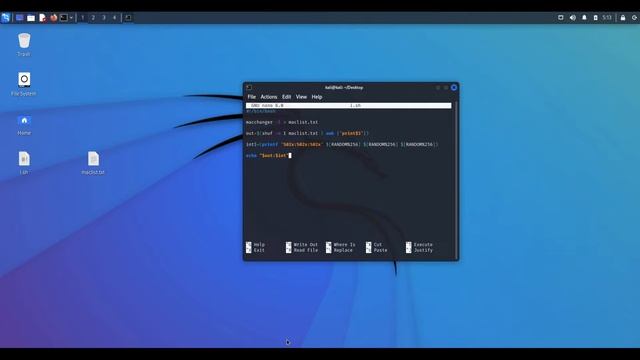Click the Write Out shortcut in nano
The image size is (640, 360).
302,244
